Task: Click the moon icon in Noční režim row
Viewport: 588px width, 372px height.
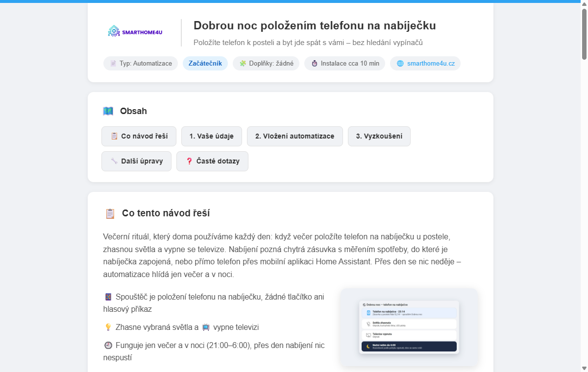Action: coord(368,346)
